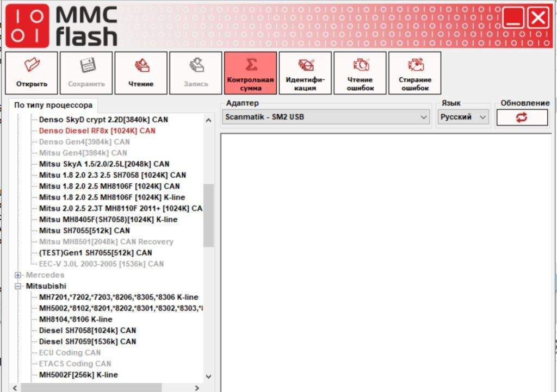Click the Обновление refresh arrows button

coord(522,117)
